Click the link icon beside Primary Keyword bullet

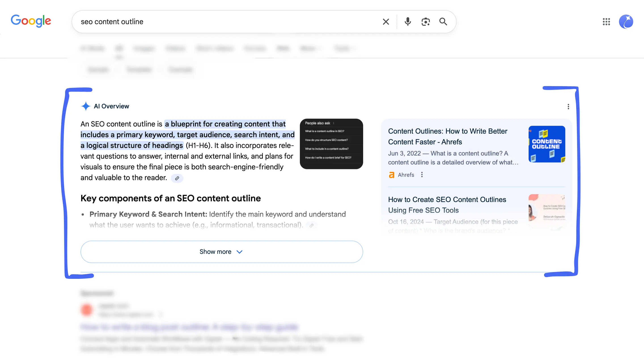311,226
